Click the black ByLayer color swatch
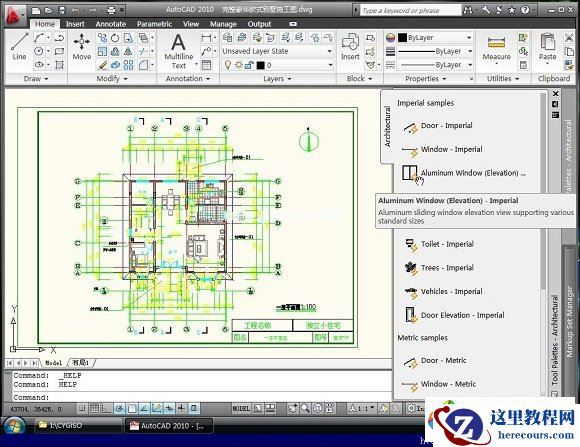Screen dimensions: 580x447 (x=402, y=38)
